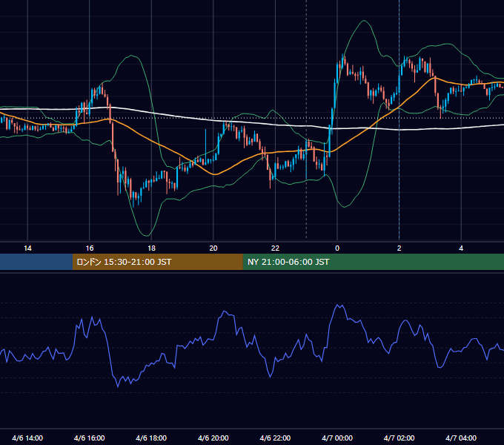Image resolution: width=504 pixels, height=445 pixels.
Task: Click the blue session bar before London
Action: pos(36,262)
